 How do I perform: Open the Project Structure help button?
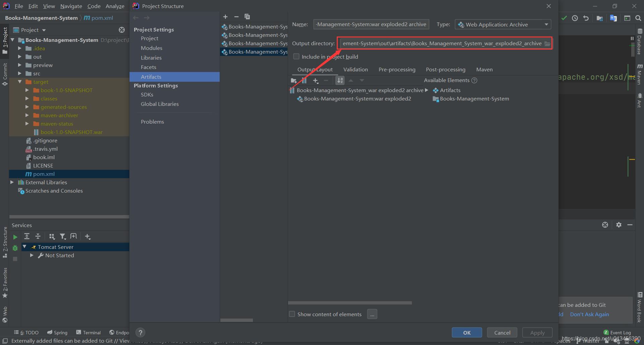coord(141,333)
